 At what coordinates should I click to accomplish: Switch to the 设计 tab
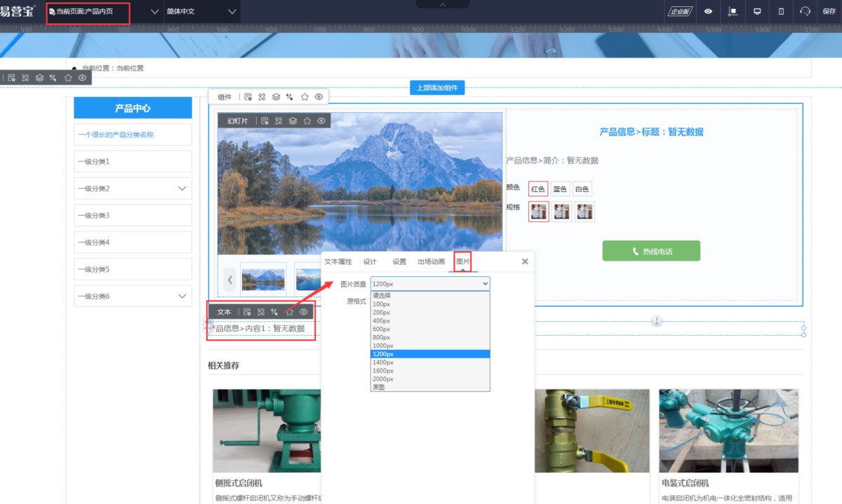[x=370, y=261]
